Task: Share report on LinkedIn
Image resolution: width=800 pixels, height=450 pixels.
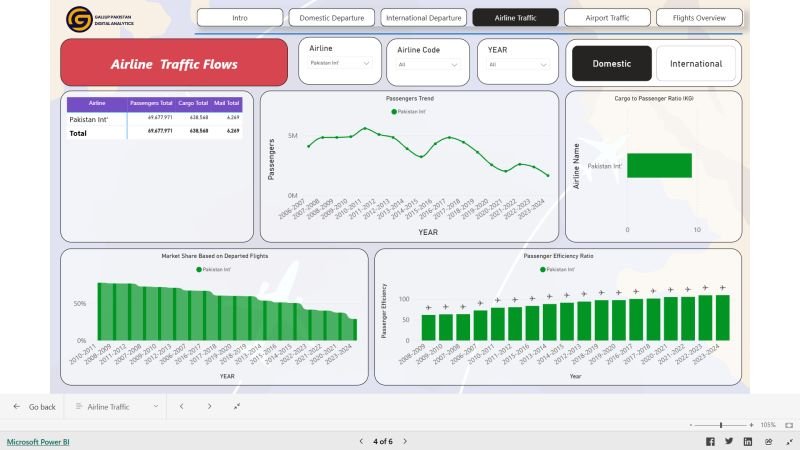Action: 748,441
